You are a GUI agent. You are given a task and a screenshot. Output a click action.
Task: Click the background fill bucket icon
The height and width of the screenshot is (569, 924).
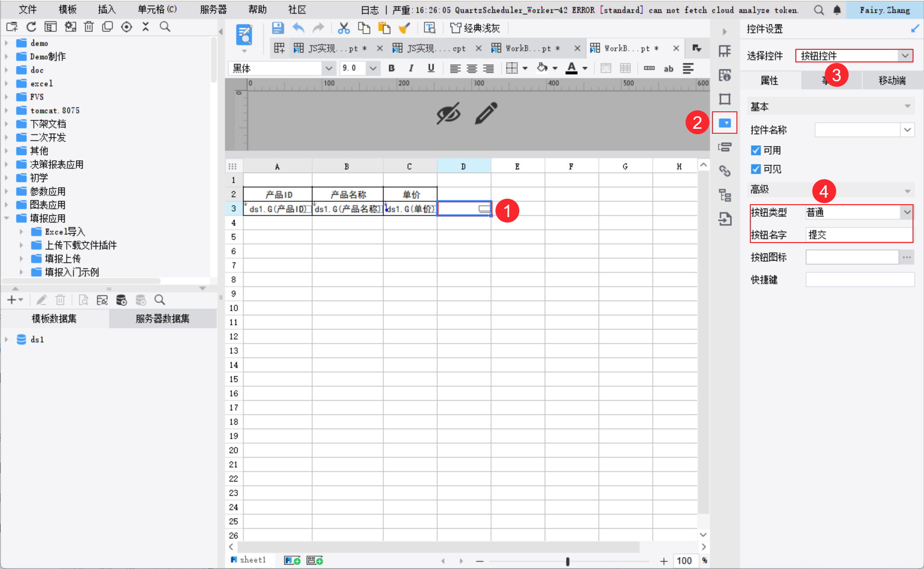[x=542, y=68]
